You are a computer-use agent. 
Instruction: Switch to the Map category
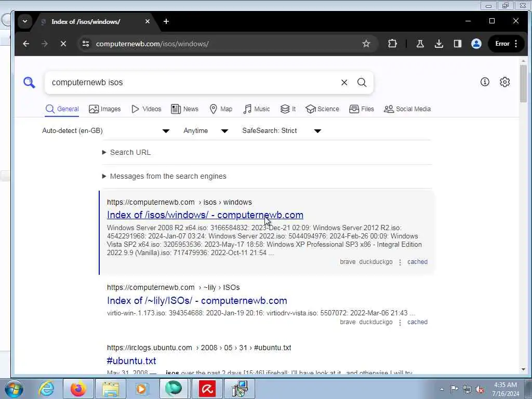(x=221, y=109)
